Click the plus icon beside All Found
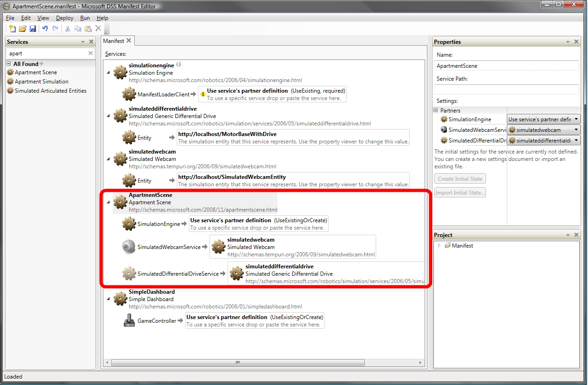The image size is (588, 385). 42,64
